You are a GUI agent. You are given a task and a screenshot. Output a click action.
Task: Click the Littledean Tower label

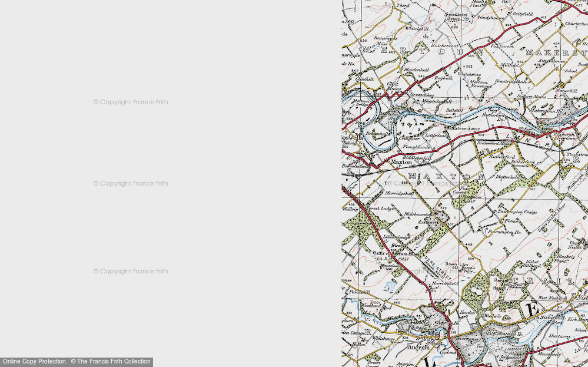tap(464, 128)
